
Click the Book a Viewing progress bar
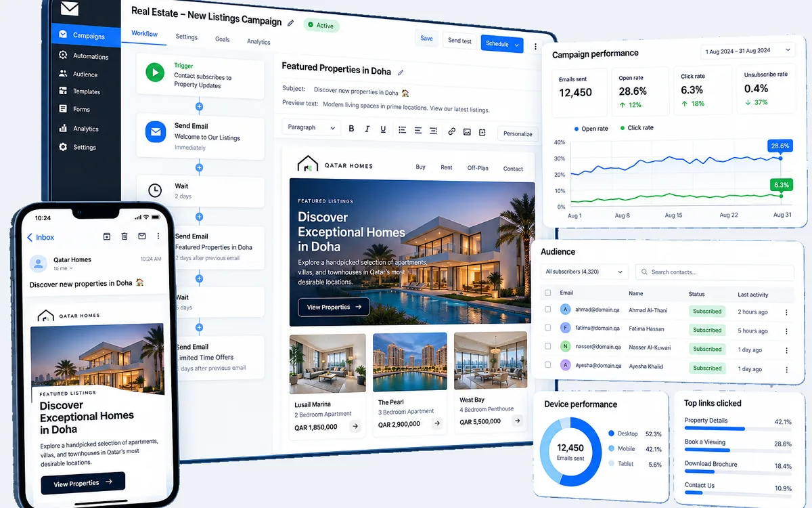click(x=738, y=450)
